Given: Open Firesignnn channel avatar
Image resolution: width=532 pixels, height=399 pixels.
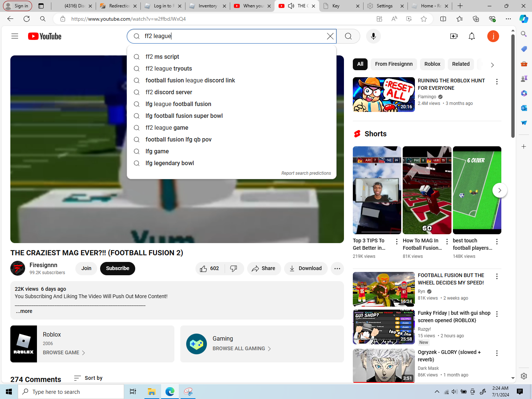Looking at the screenshot, I should [x=18, y=269].
